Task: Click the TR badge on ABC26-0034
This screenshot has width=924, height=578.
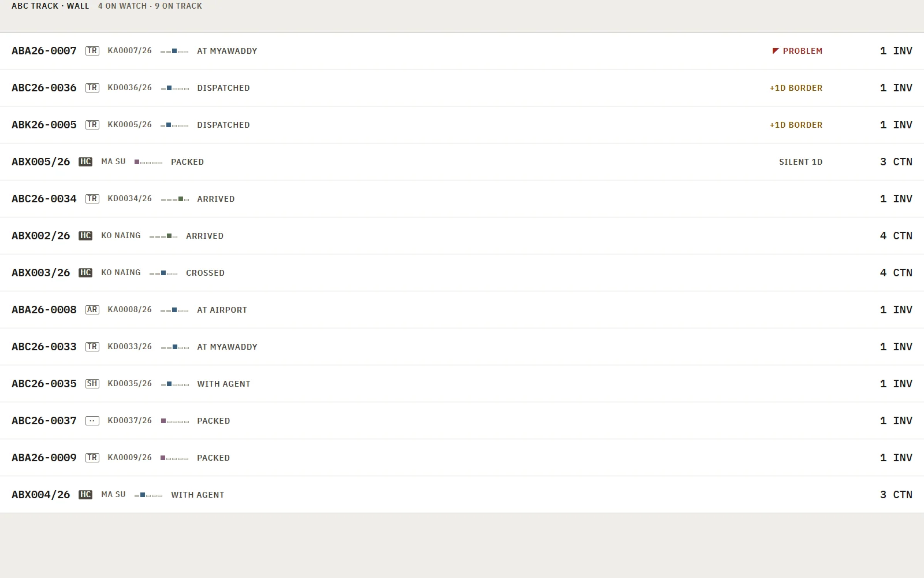Action: pyautogui.click(x=92, y=199)
